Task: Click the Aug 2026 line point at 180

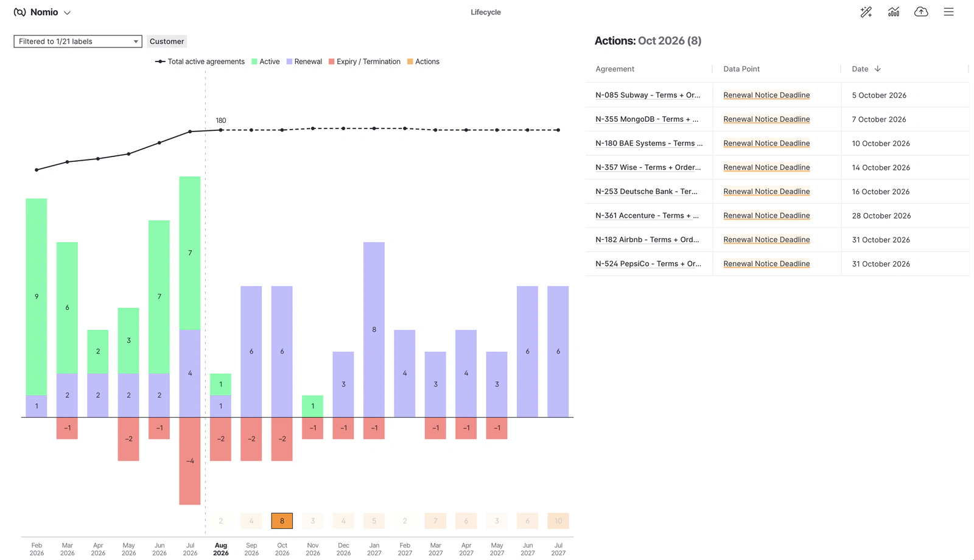Action: pyautogui.click(x=221, y=130)
